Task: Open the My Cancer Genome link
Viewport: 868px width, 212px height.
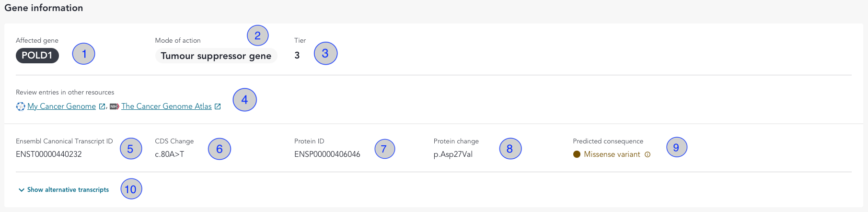Action: tap(61, 106)
